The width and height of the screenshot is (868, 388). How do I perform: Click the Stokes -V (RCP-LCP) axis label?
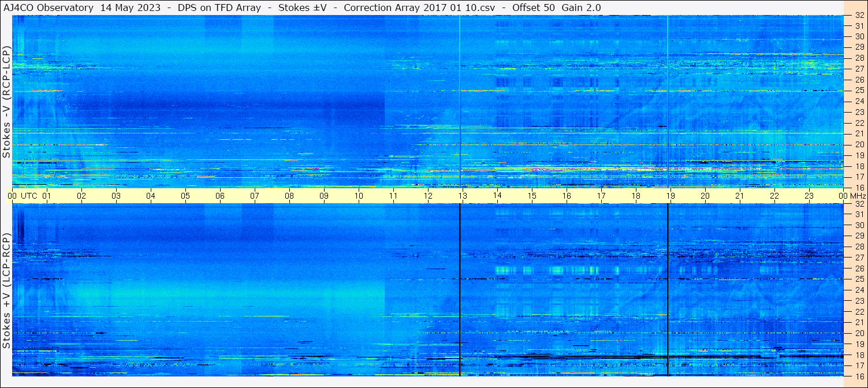(6, 101)
